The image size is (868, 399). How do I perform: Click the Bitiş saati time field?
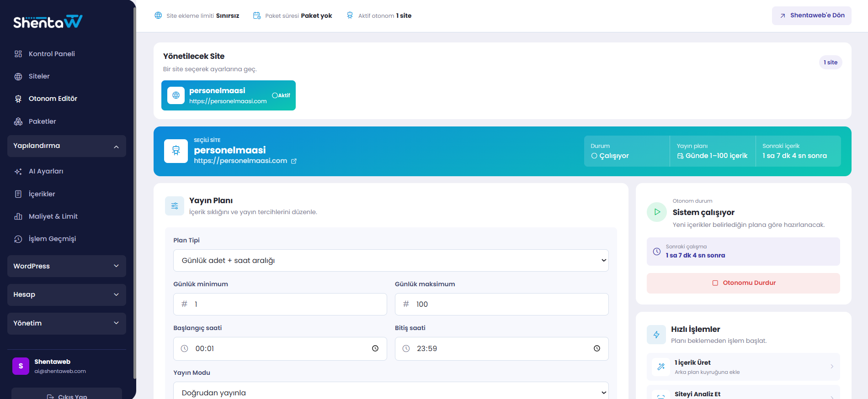click(x=502, y=349)
